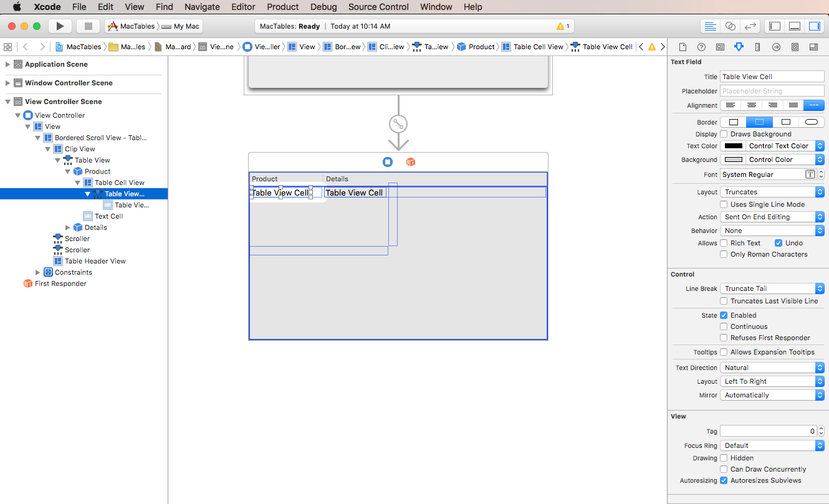The height and width of the screenshot is (504, 829).
Task: Open the Connections inspector
Action: [777, 47]
